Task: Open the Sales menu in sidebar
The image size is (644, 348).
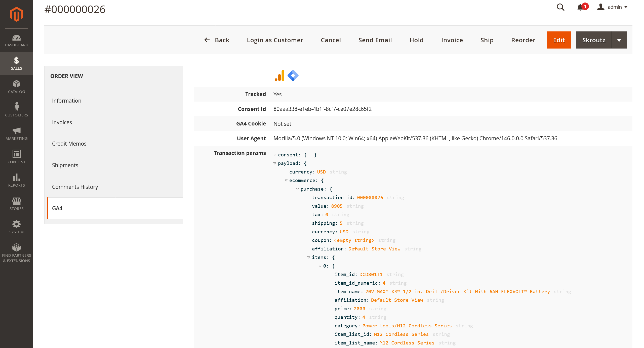Action: point(16,63)
